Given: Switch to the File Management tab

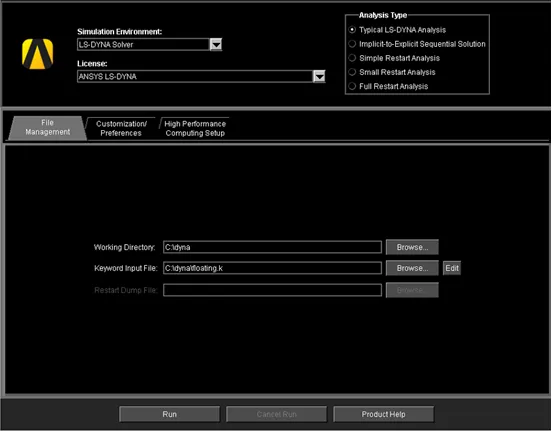Looking at the screenshot, I should tap(47, 128).
